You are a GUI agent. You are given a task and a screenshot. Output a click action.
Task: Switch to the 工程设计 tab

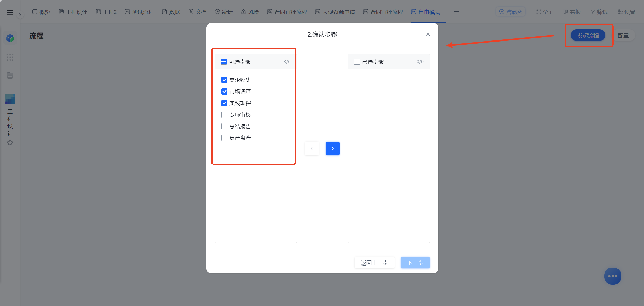point(73,12)
